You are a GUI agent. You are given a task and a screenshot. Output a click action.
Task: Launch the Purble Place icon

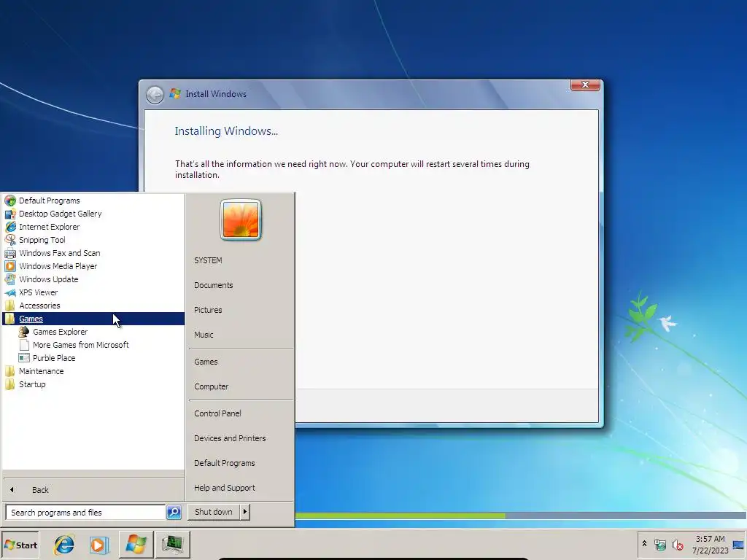[24, 357]
